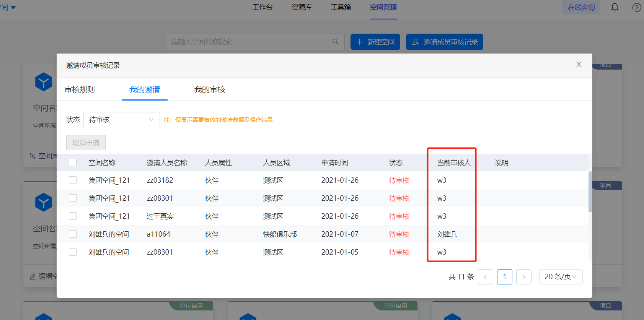This screenshot has height=320, width=644.
Task: Click 待审核 status in the 过于真实 row
Action: click(x=399, y=216)
